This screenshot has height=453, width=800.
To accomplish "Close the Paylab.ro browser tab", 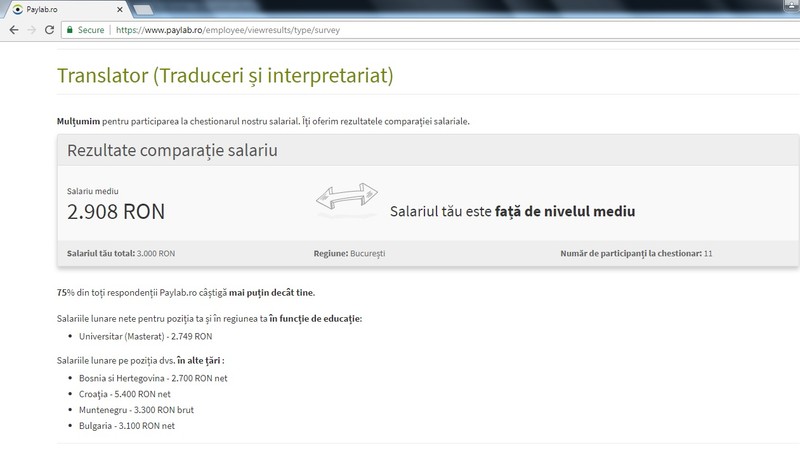I will (x=120, y=9).
